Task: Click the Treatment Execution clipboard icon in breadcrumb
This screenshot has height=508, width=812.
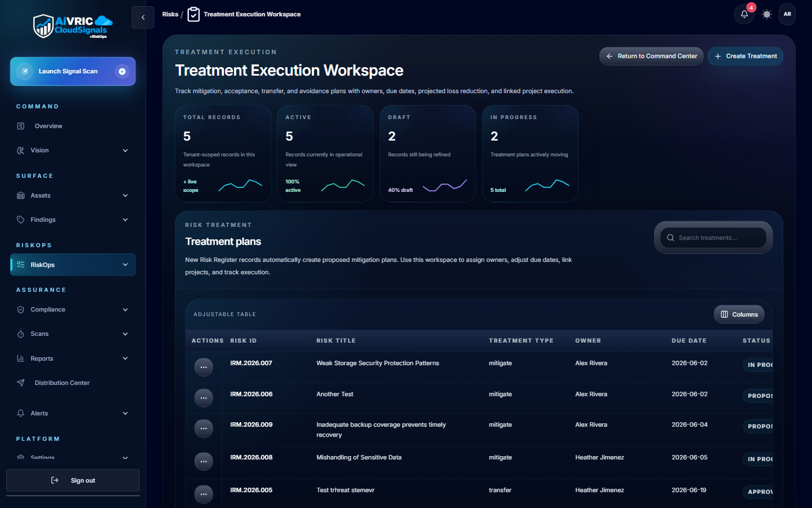Action: click(x=193, y=14)
